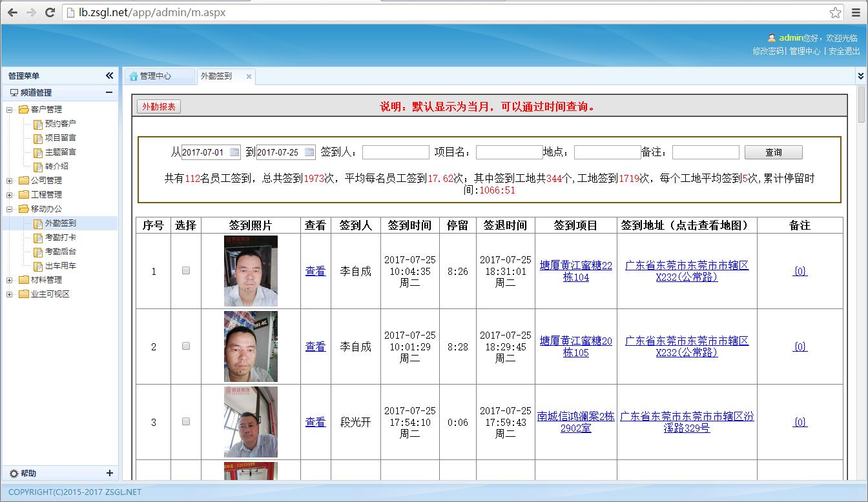Open end date calendar picker icon
Image resolution: width=868 pixels, height=502 pixels.
(x=309, y=152)
